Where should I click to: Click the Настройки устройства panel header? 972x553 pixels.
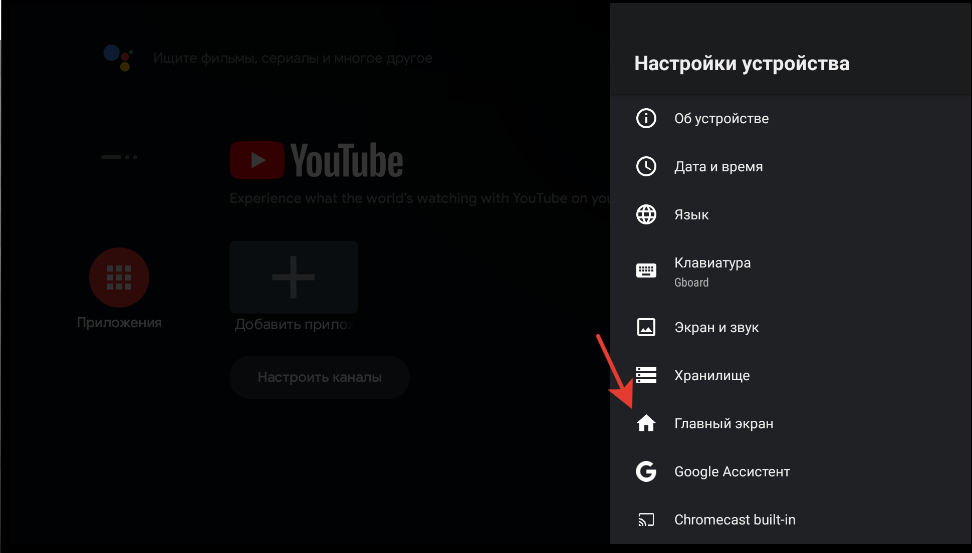tap(741, 63)
